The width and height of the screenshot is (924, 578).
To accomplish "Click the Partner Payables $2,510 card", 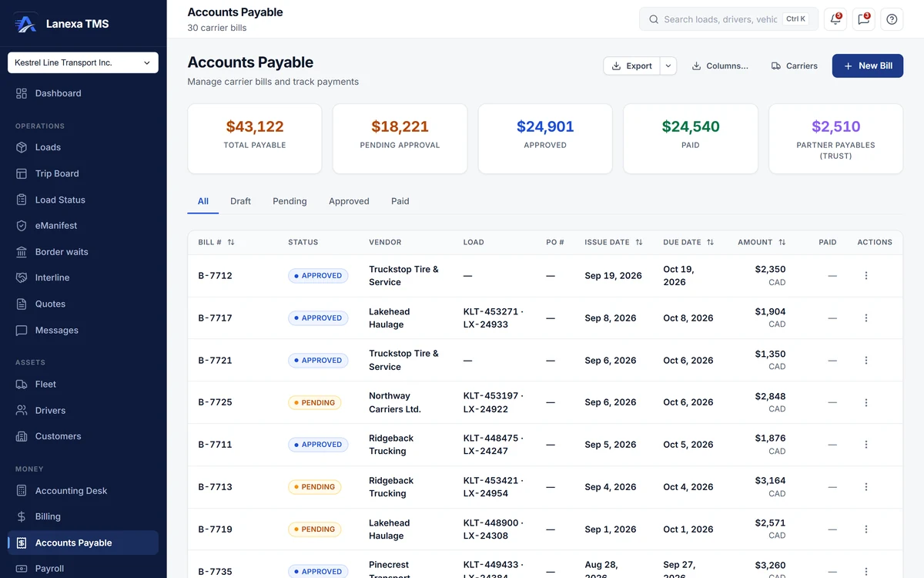I will tap(836, 139).
